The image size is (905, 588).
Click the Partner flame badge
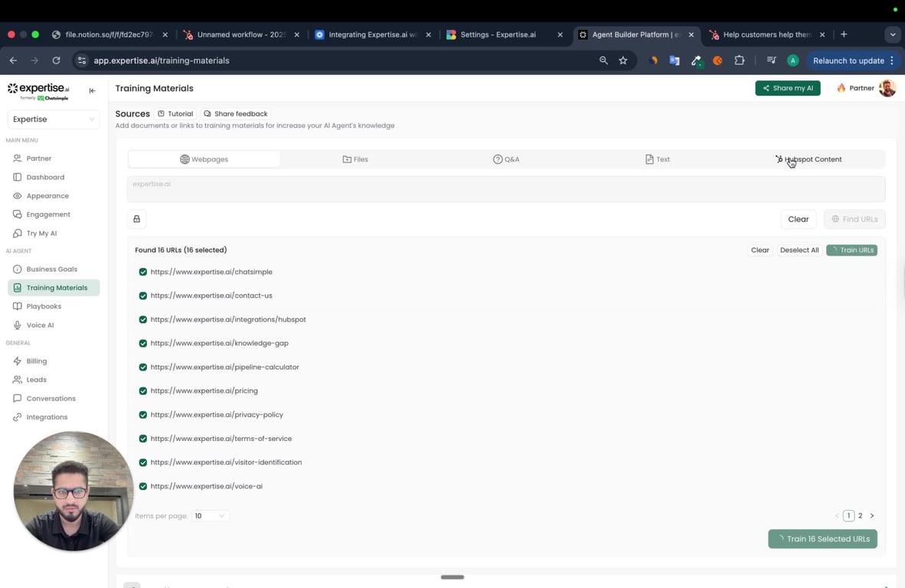(x=855, y=88)
